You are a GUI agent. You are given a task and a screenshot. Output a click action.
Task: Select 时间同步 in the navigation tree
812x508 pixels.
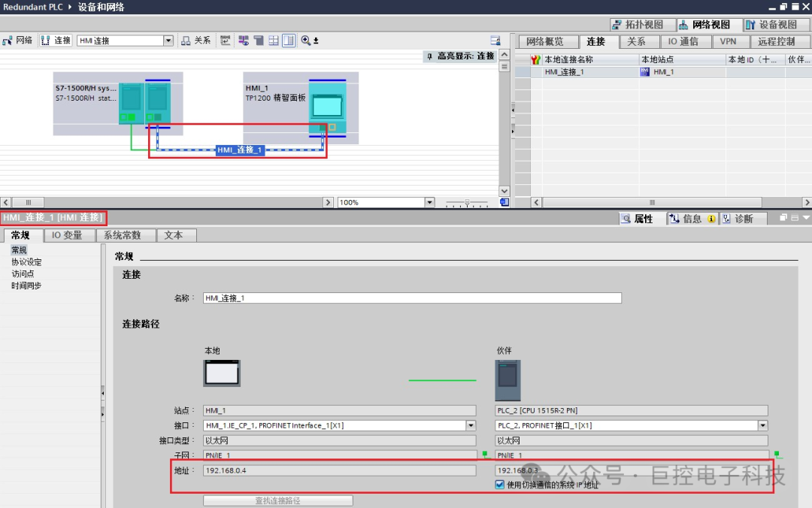[x=26, y=286]
